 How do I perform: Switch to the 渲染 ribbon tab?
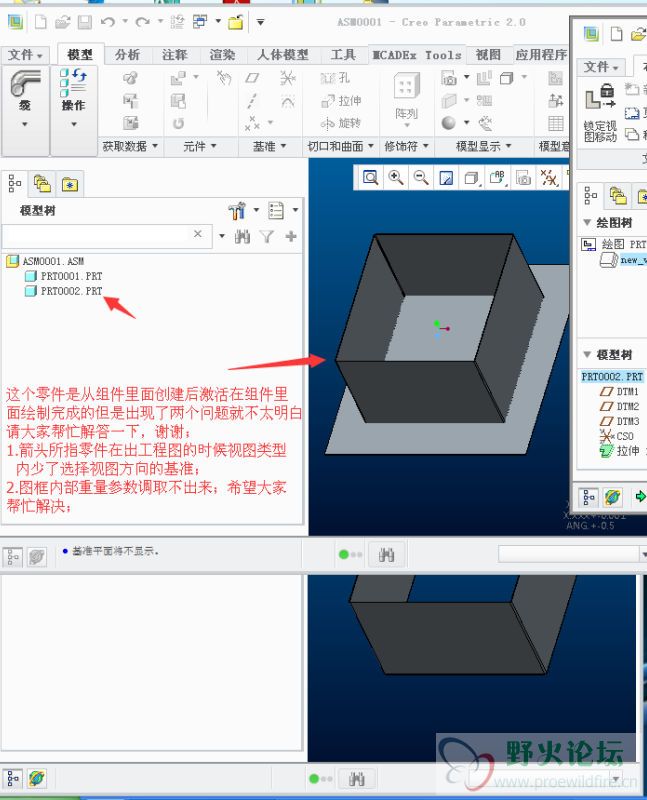[x=222, y=55]
